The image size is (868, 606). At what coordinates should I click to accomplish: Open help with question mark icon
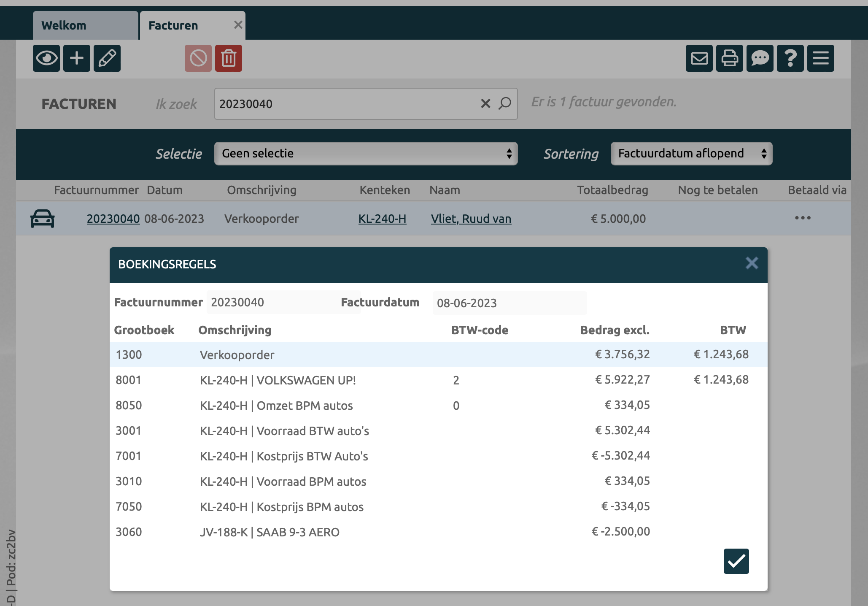pos(790,58)
